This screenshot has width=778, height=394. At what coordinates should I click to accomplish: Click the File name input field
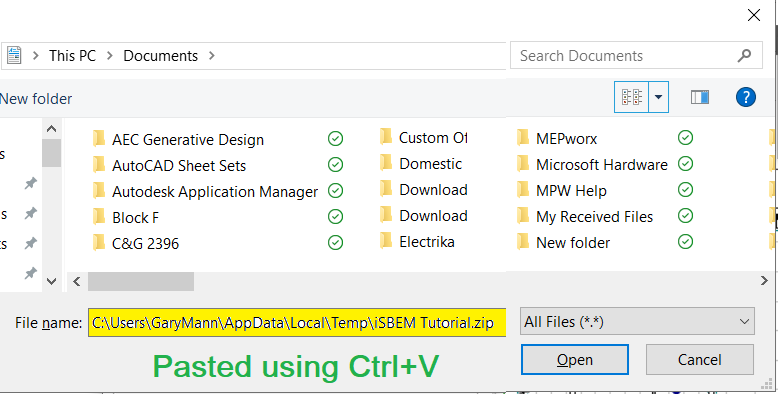coord(297,323)
